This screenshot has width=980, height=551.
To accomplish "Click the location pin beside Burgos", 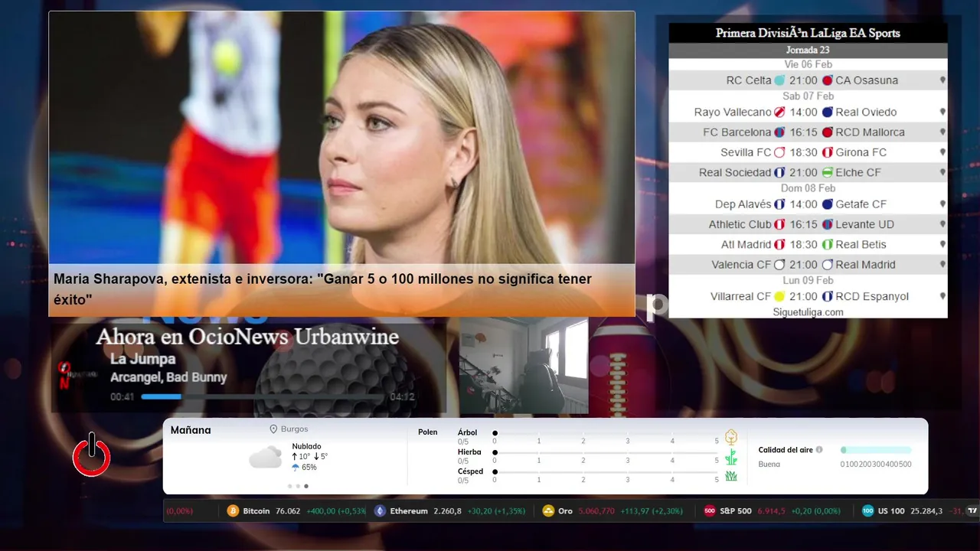I will pos(273,429).
